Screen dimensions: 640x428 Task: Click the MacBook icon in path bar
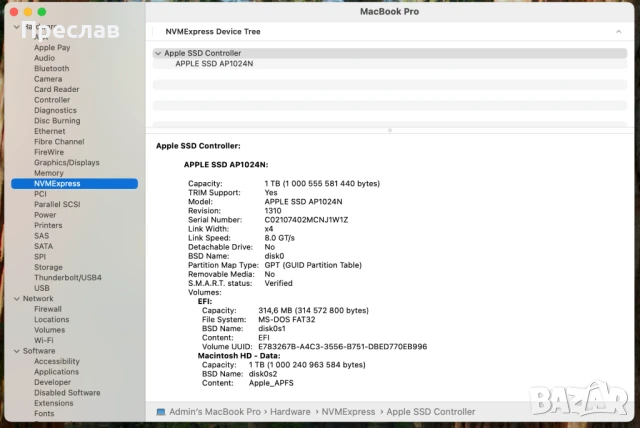click(161, 412)
